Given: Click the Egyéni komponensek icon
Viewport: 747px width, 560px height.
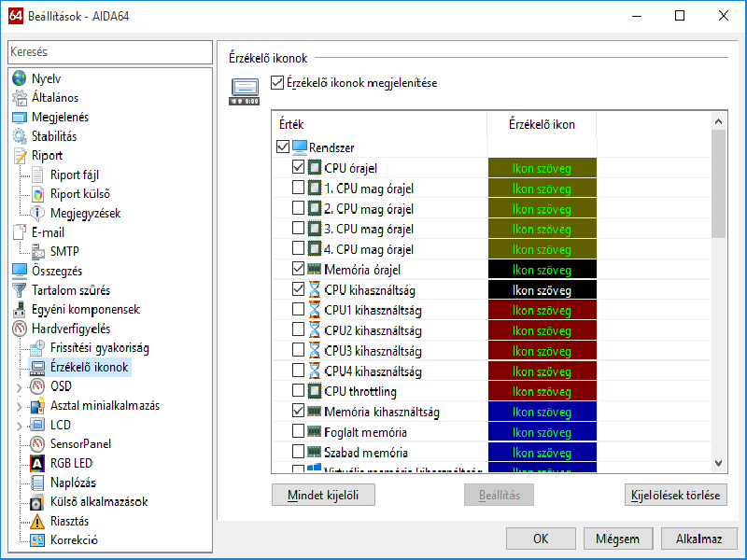Looking at the screenshot, I should (19, 310).
